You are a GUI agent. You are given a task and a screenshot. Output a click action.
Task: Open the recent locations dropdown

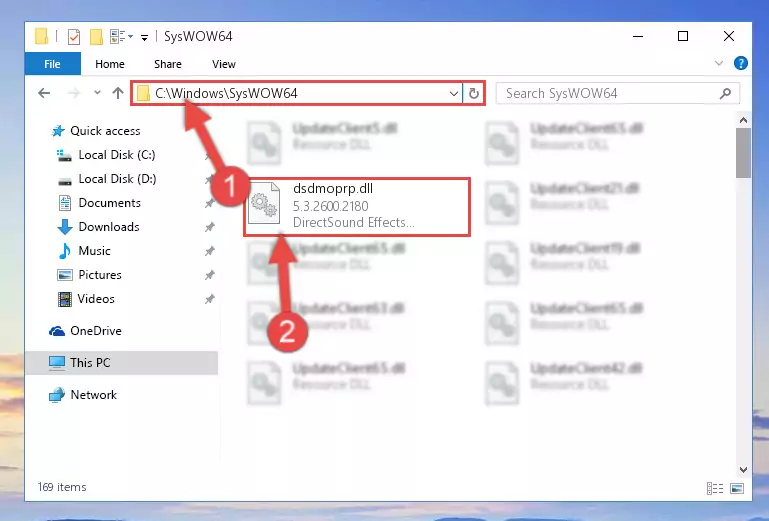click(x=97, y=92)
